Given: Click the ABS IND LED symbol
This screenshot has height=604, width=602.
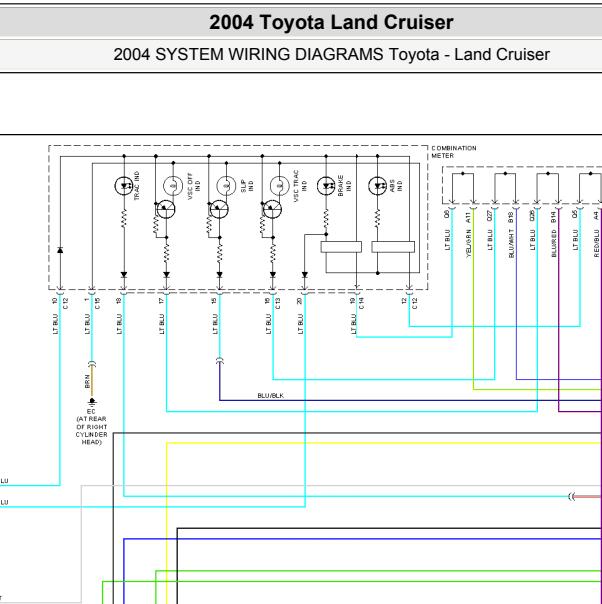Looking at the screenshot, I should (x=377, y=186).
